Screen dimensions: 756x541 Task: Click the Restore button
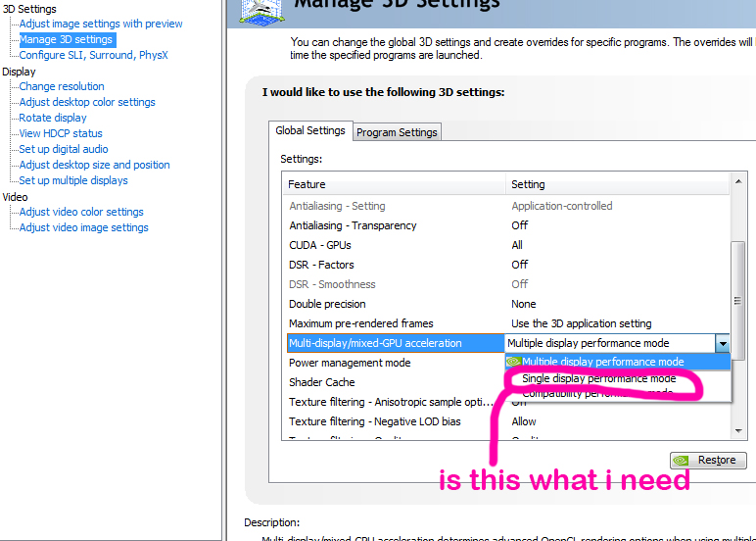click(x=708, y=460)
